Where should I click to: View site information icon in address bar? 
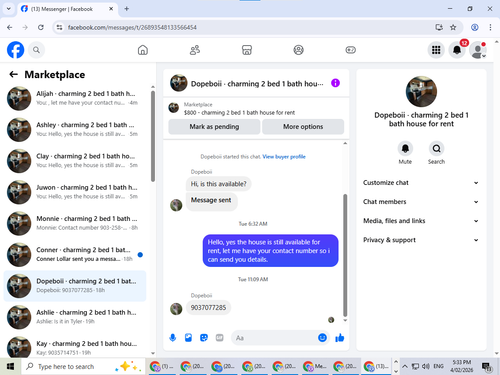click(x=59, y=27)
